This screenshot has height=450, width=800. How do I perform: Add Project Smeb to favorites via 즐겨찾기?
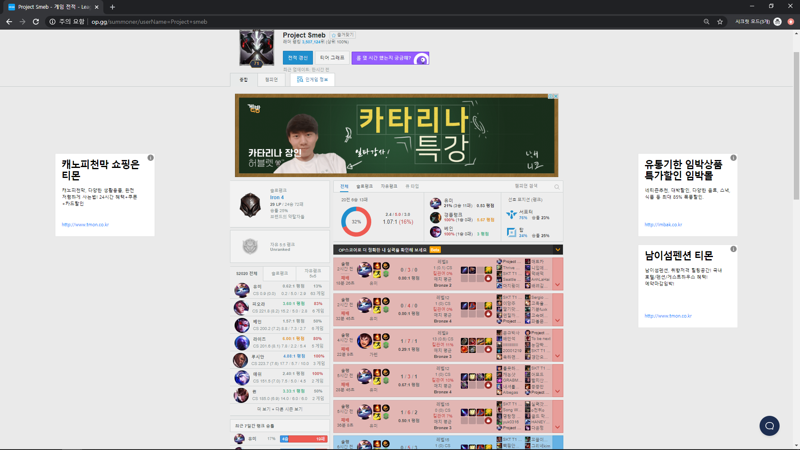click(x=342, y=35)
